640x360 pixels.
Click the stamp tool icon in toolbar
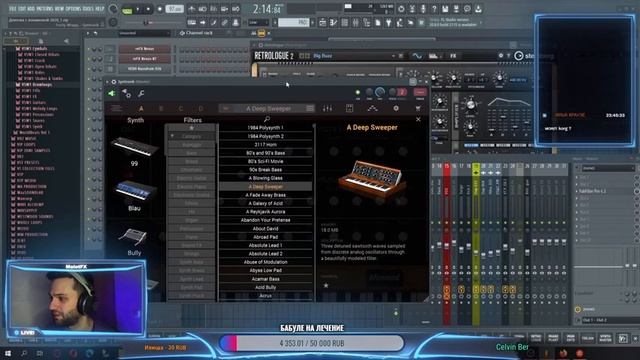click(x=236, y=22)
